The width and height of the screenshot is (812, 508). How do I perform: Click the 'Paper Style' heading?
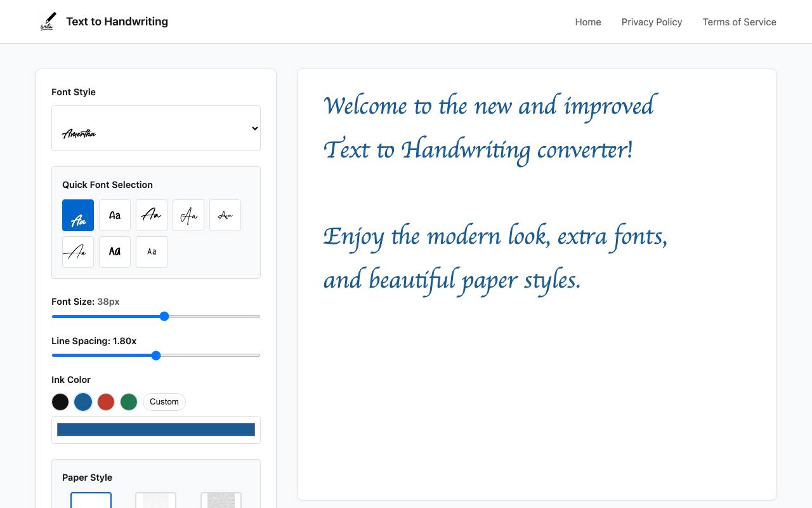pyautogui.click(x=87, y=478)
